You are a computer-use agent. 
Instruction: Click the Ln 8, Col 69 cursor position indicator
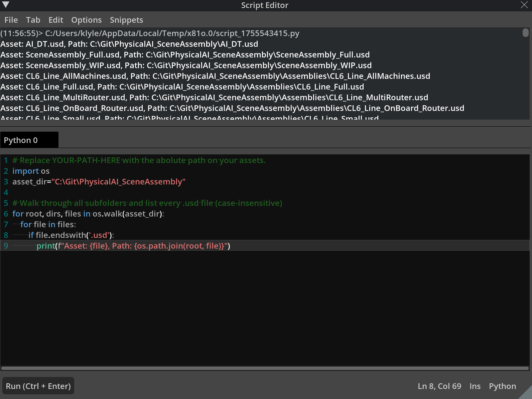point(439,386)
